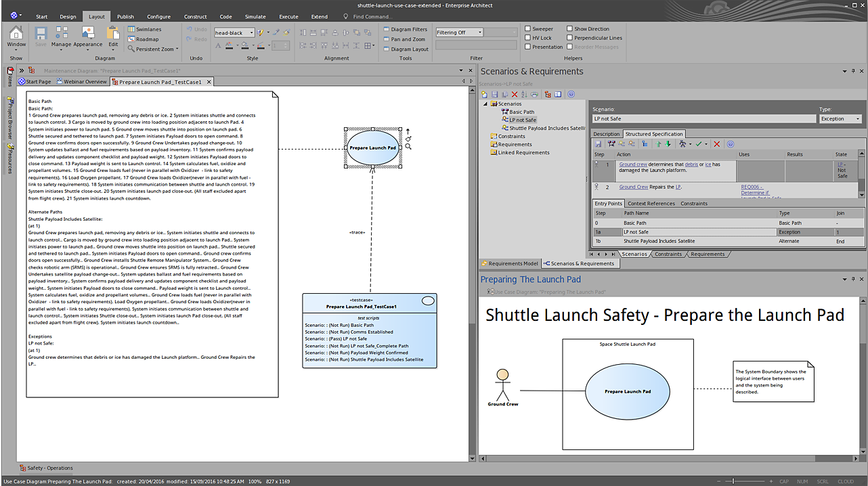The image size is (868, 486).
Task: Click the Enterprise Architect application menu icon
Action: 16,15
